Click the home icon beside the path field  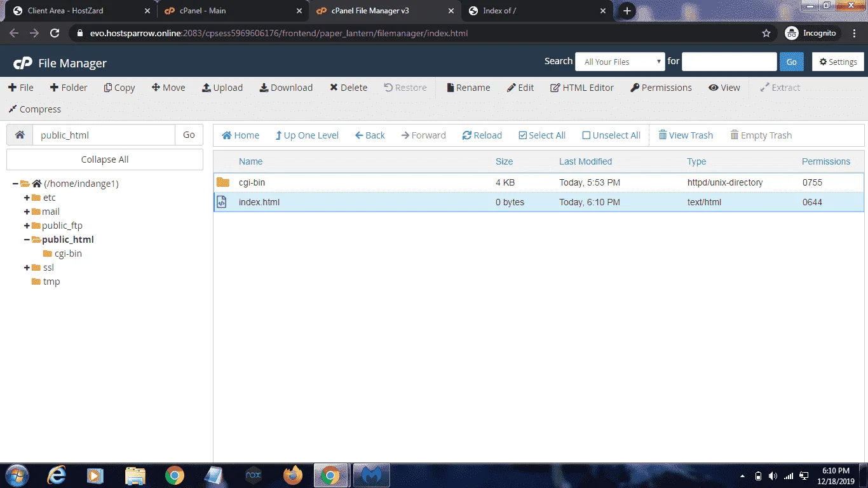[x=20, y=135]
